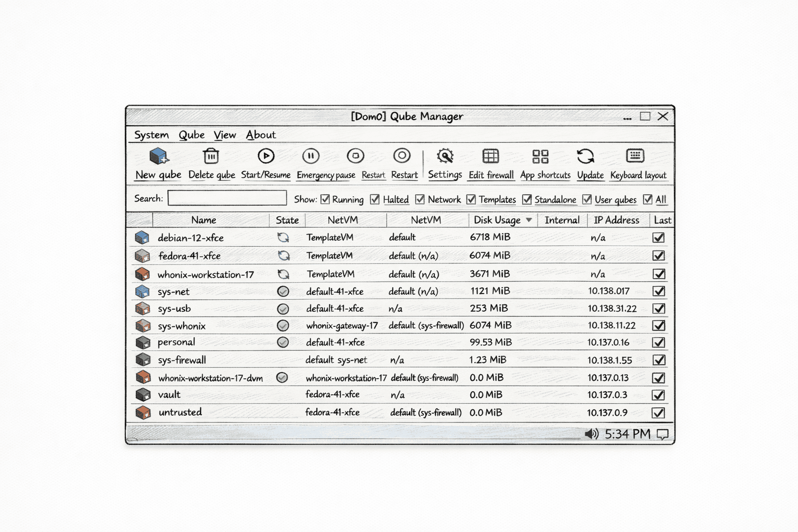Click the IP address 10.137.0.16
Screen dimensions: 798x532
[x=608, y=342]
